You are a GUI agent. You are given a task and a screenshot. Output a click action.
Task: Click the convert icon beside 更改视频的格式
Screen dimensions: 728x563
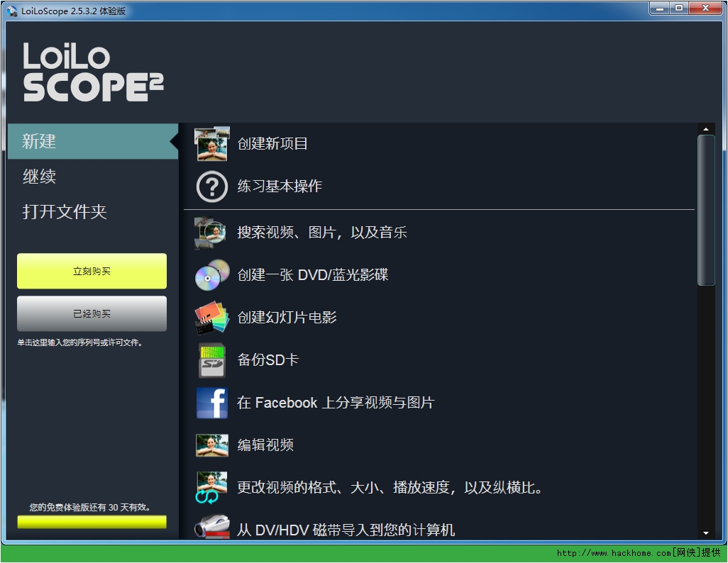click(211, 487)
